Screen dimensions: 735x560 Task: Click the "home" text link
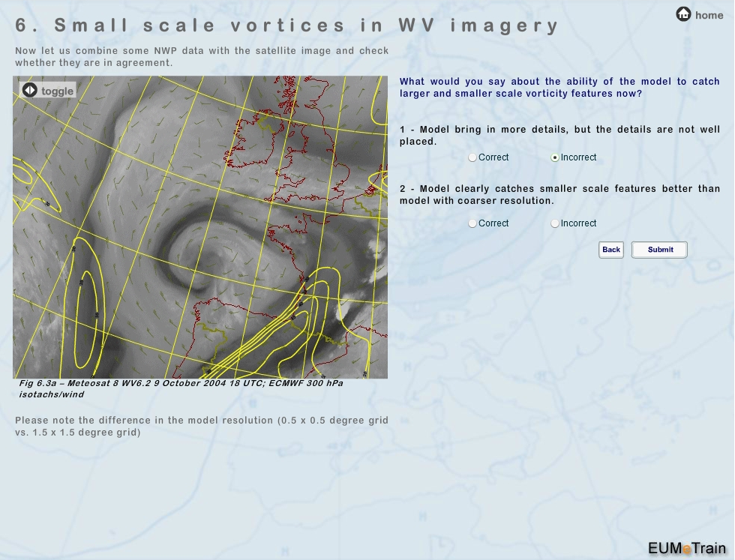coord(709,15)
